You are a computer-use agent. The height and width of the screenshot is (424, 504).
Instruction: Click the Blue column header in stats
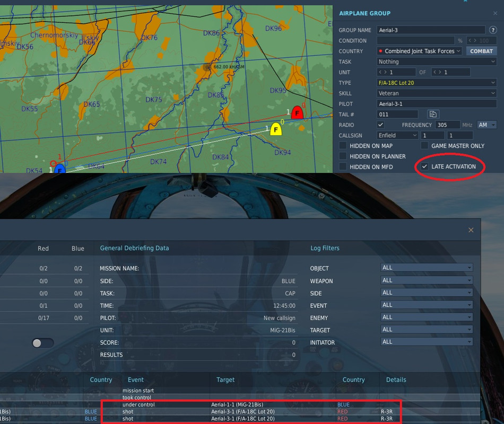tap(78, 248)
